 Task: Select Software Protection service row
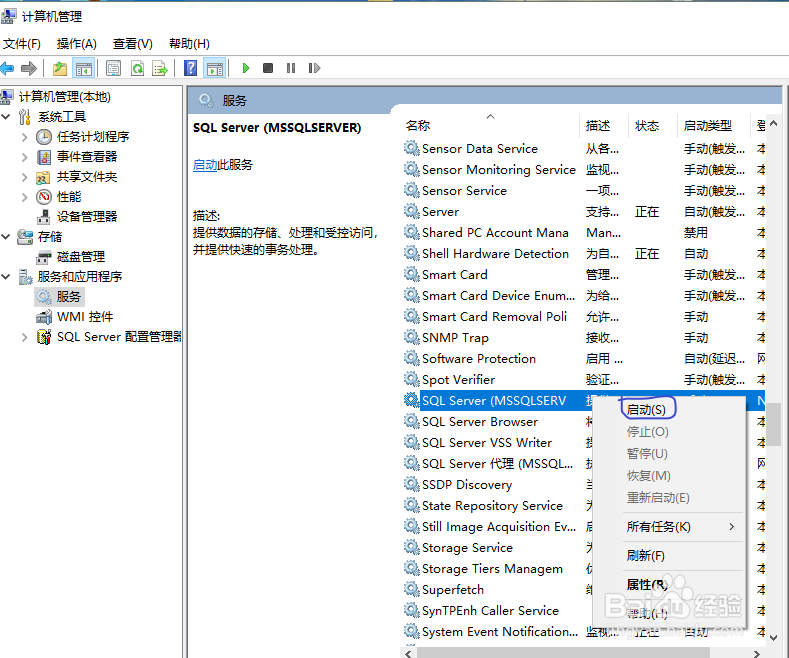tap(584, 359)
